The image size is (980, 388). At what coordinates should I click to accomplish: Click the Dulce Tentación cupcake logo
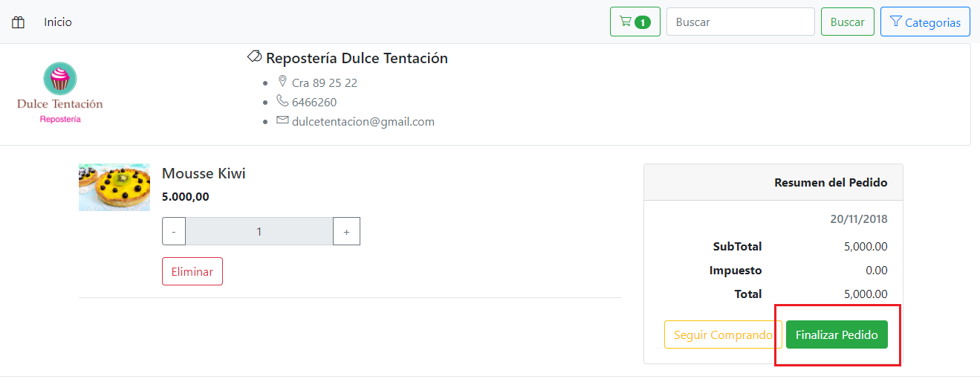[x=60, y=92]
